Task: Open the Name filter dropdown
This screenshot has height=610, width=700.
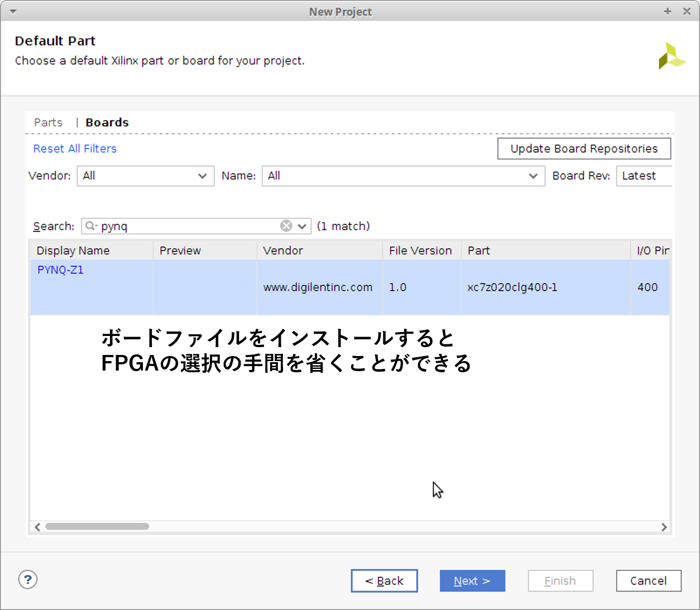Action: pyautogui.click(x=403, y=176)
